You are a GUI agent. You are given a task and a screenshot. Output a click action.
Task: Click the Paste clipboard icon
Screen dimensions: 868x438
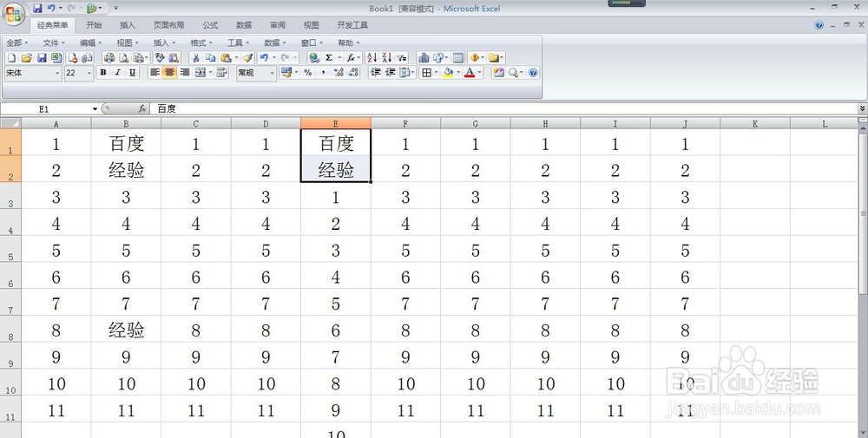pyautogui.click(x=226, y=57)
